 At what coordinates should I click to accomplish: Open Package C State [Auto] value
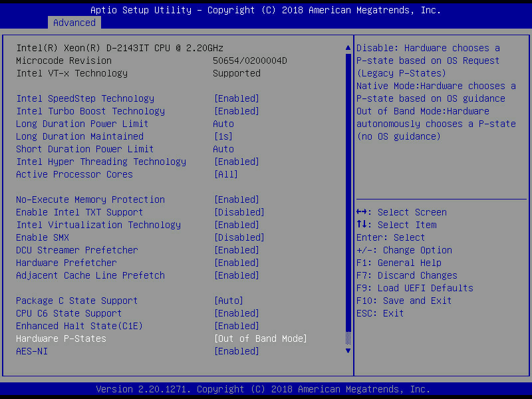coord(229,301)
